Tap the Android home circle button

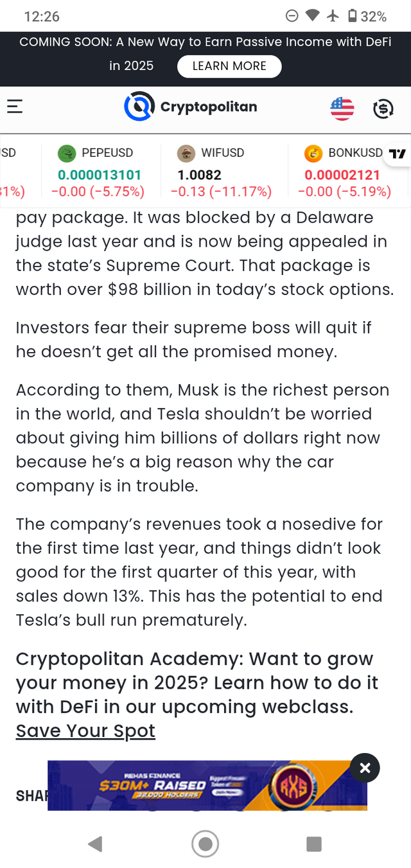pos(205,844)
